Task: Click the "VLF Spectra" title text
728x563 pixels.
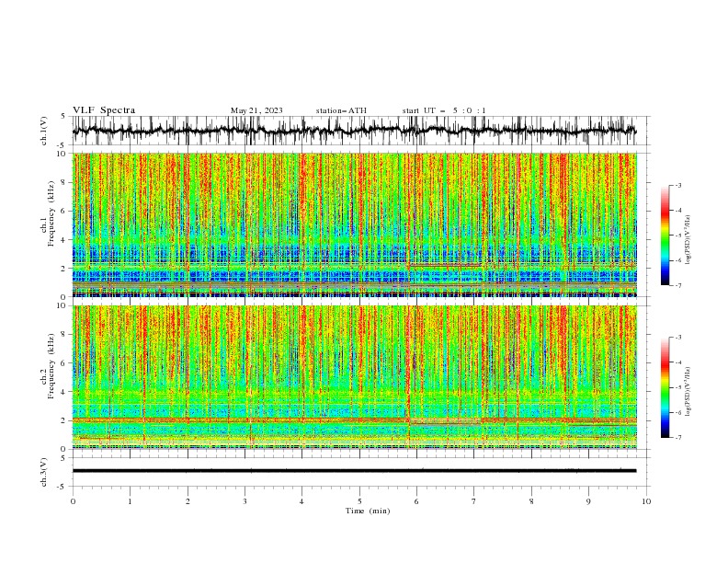Action: [104, 110]
